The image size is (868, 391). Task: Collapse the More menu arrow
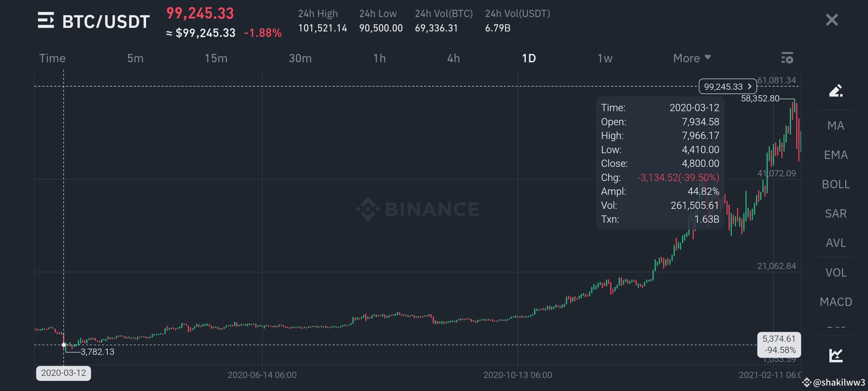click(x=708, y=57)
